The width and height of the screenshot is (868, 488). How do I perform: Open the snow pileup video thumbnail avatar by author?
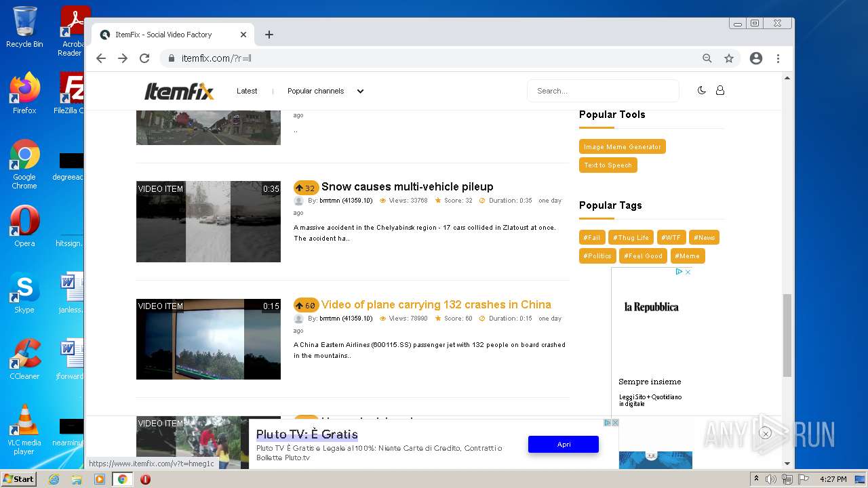tap(298, 201)
